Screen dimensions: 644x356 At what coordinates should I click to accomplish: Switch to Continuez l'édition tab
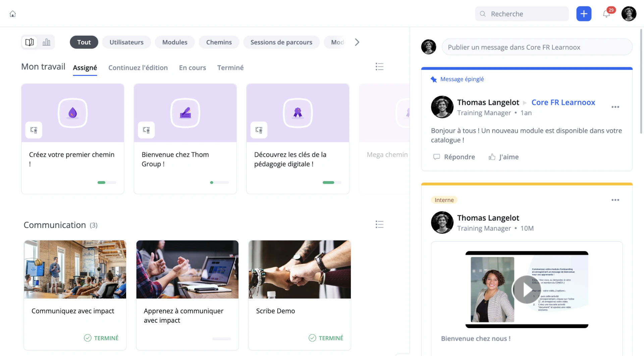coord(138,68)
